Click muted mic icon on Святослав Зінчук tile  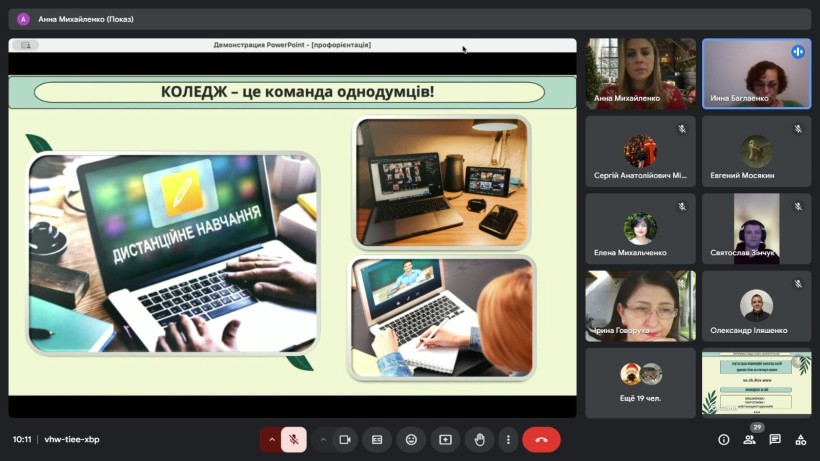click(x=798, y=206)
